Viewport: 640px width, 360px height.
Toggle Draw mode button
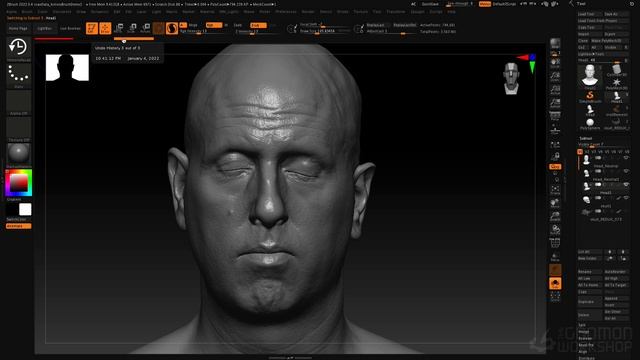[105, 28]
